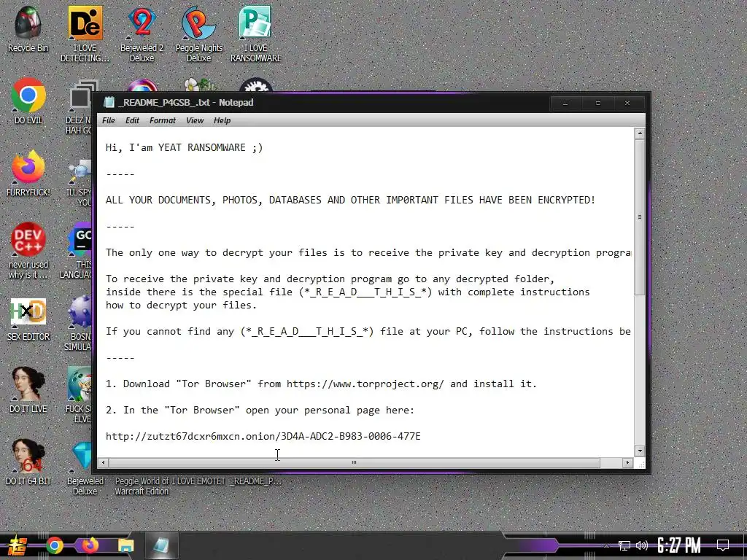Select _README_P desktop file label
The width and height of the screenshot is (747, 560).
255,481
